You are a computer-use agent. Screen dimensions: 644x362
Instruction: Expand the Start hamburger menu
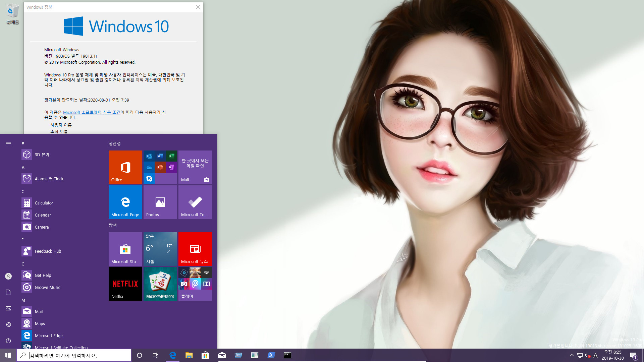click(8, 143)
